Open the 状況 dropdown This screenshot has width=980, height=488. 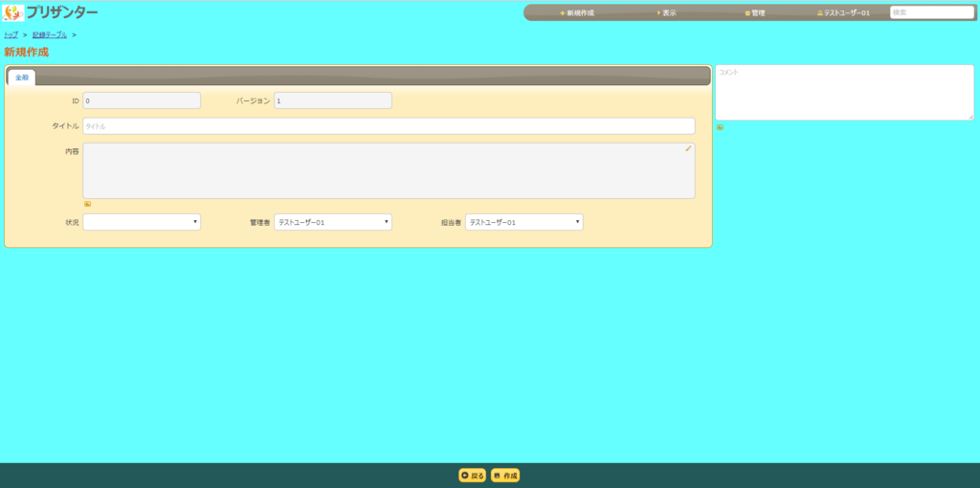pos(142,222)
